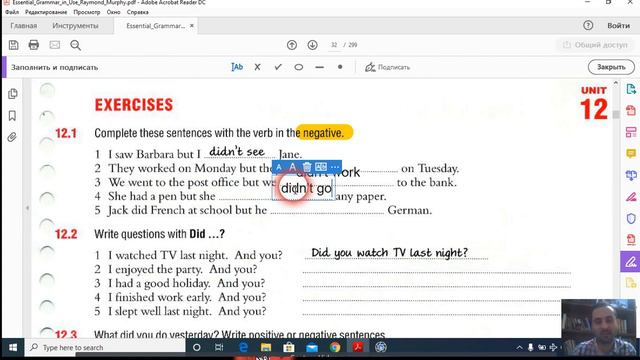Open Microsoft Edge from the taskbar

tap(244, 347)
